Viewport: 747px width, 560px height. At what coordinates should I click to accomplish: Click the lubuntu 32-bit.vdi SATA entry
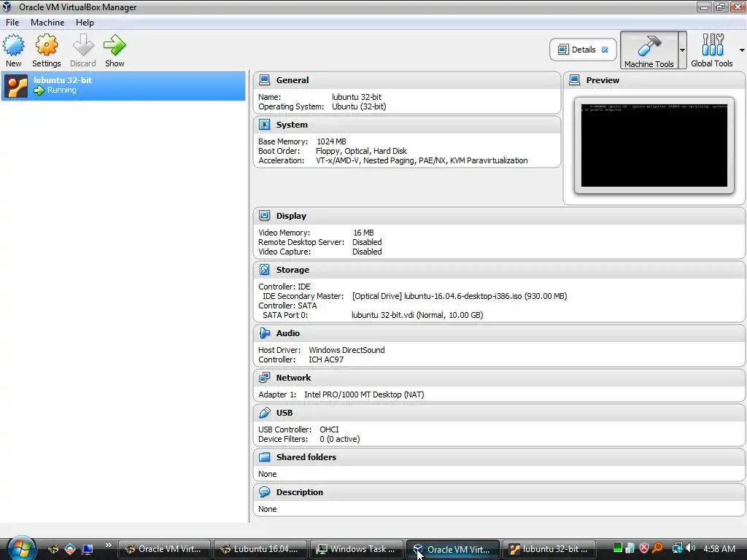tap(417, 315)
